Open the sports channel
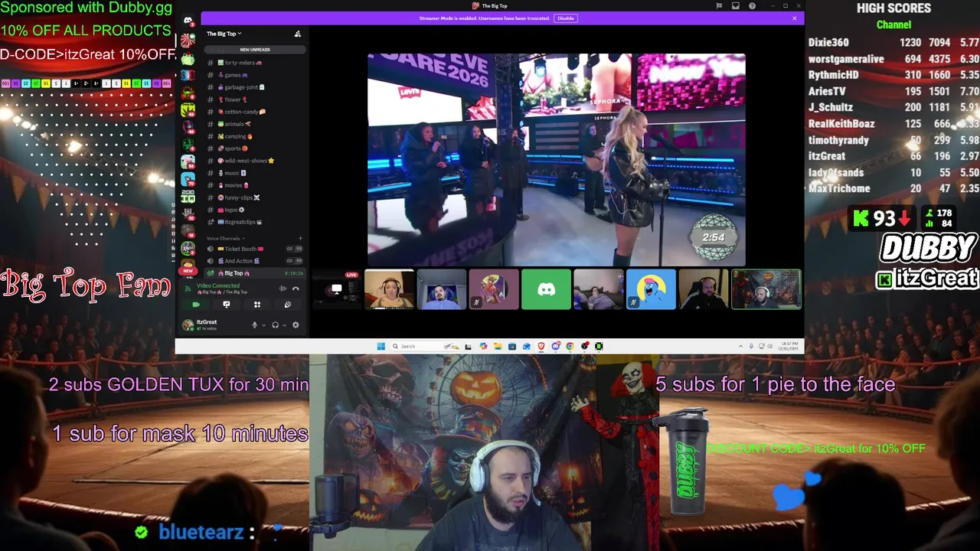This screenshot has width=980, height=551. [x=253, y=148]
